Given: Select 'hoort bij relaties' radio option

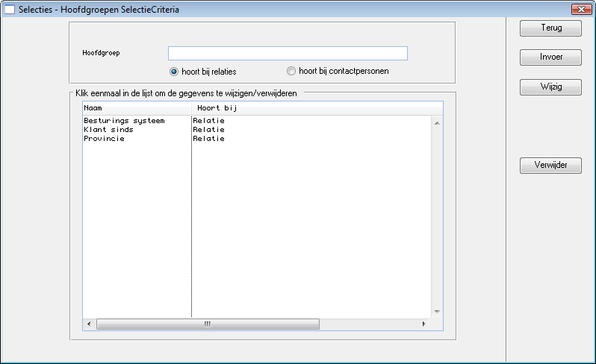Looking at the screenshot, I should (x=174, y=72).
